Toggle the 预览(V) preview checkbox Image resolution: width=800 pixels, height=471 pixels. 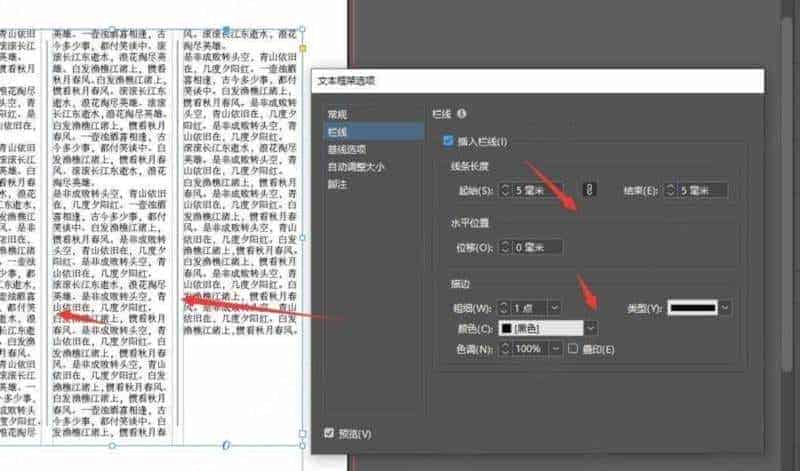[x=329, y=433]
